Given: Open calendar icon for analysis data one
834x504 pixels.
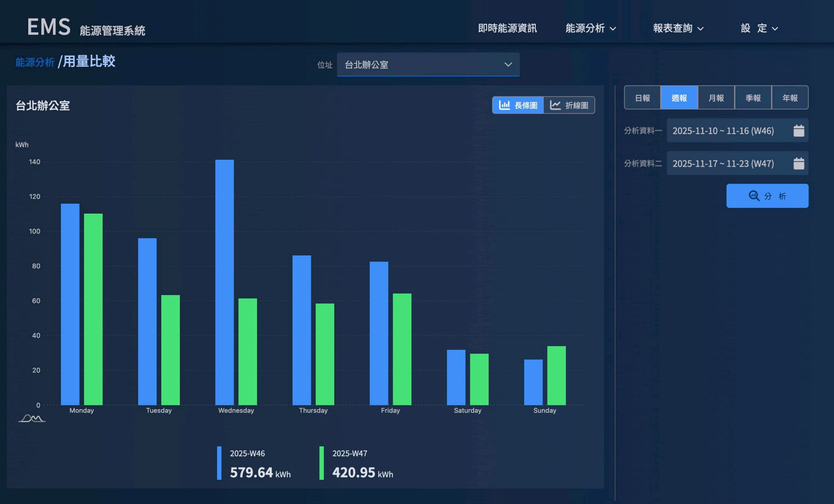Looking at the screenshot, I should pyautogui.click(x=799, y=131).
